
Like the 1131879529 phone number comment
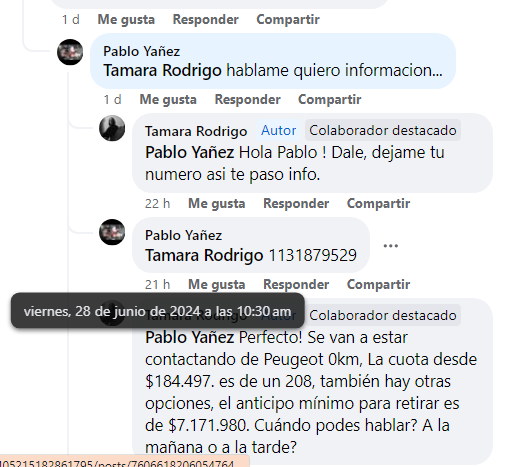coord(217,285)
